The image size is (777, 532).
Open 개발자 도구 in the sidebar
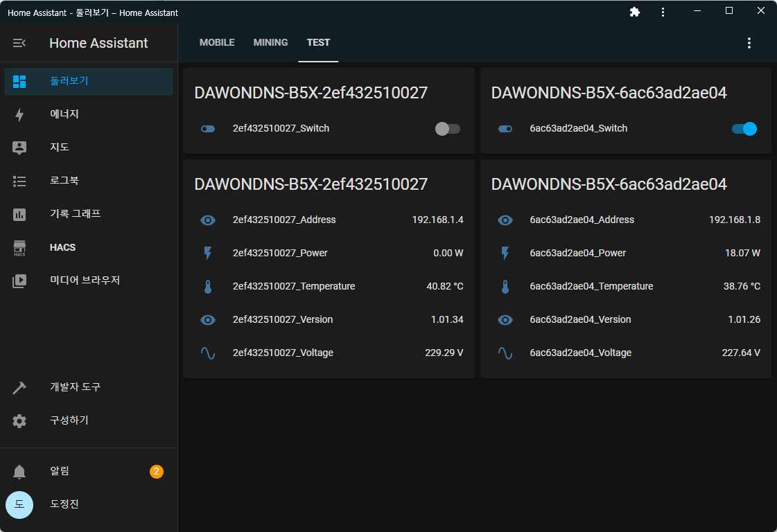click(x=89, y=387)
